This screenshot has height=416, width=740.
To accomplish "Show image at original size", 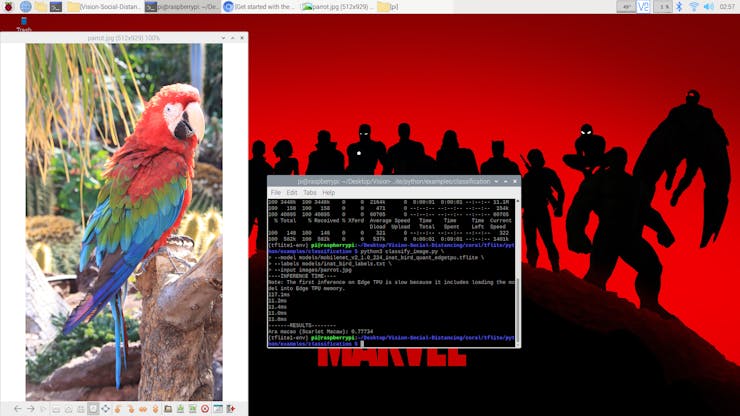I will (93, 408).
